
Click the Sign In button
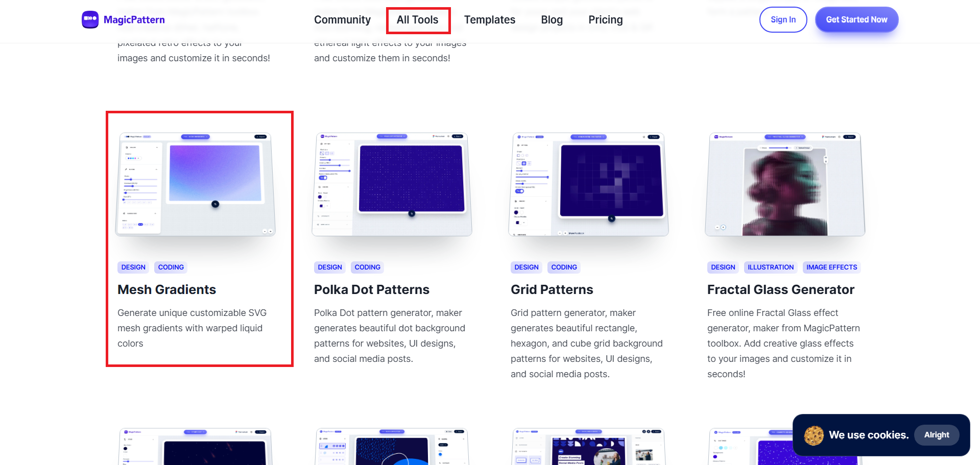[783, 19]
